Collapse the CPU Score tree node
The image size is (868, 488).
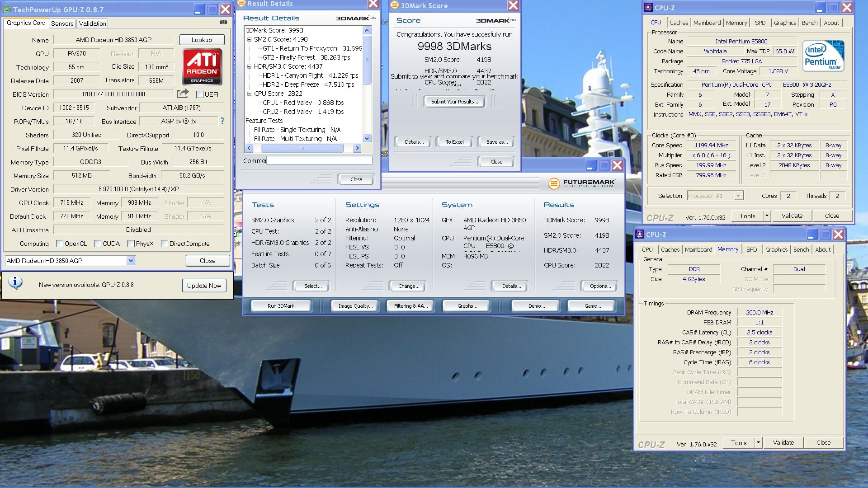coord(249,94)
